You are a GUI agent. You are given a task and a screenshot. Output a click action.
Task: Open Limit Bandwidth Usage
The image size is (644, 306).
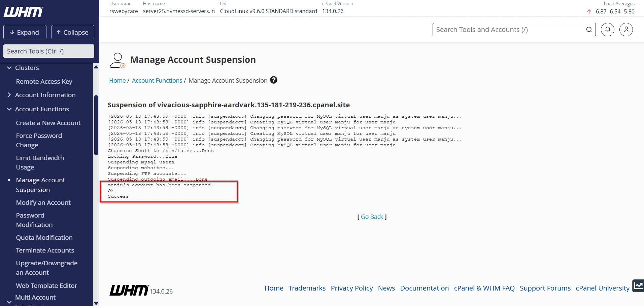[x=40, y=162]
